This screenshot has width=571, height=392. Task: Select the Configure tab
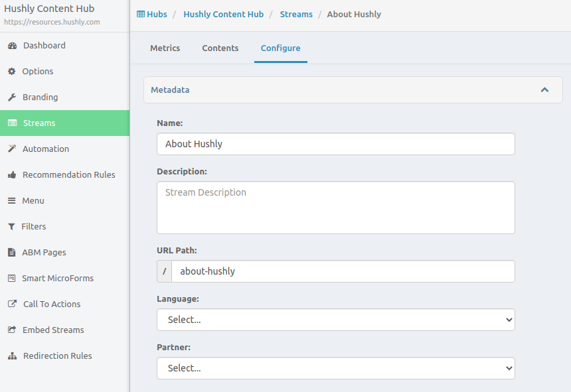pyautogui.click(x=280, y=48)
